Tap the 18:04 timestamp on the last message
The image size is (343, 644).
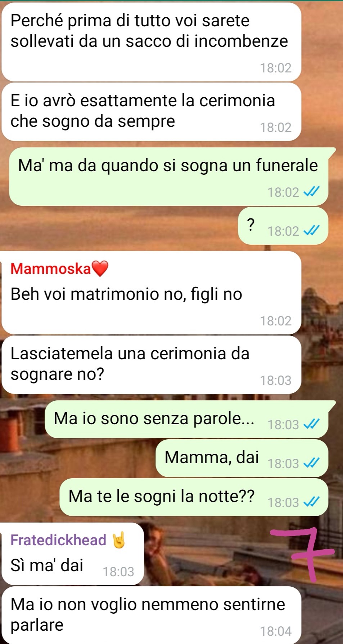(276, 631)
